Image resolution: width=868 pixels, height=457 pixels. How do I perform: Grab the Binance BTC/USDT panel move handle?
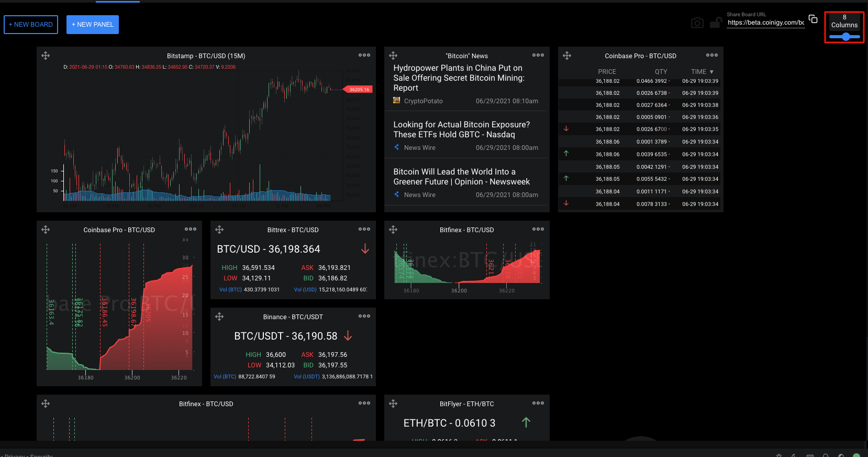(219, 317)
